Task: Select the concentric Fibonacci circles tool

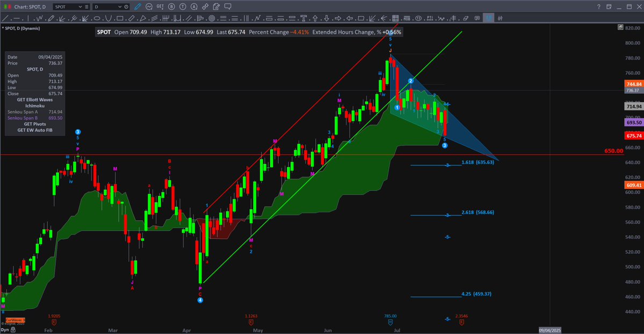Action: [212, 18]
